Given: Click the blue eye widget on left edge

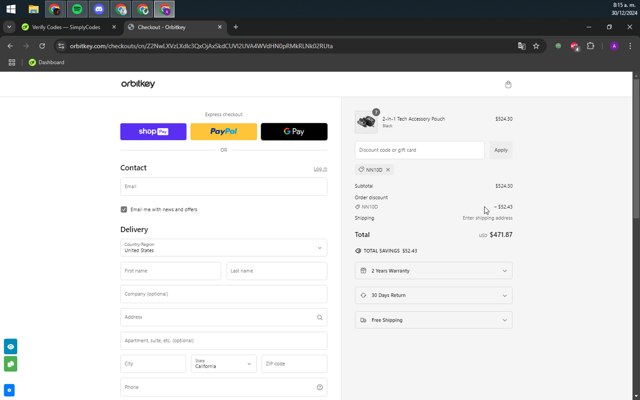Looking at the screenshot, I should tap(10, 346).
